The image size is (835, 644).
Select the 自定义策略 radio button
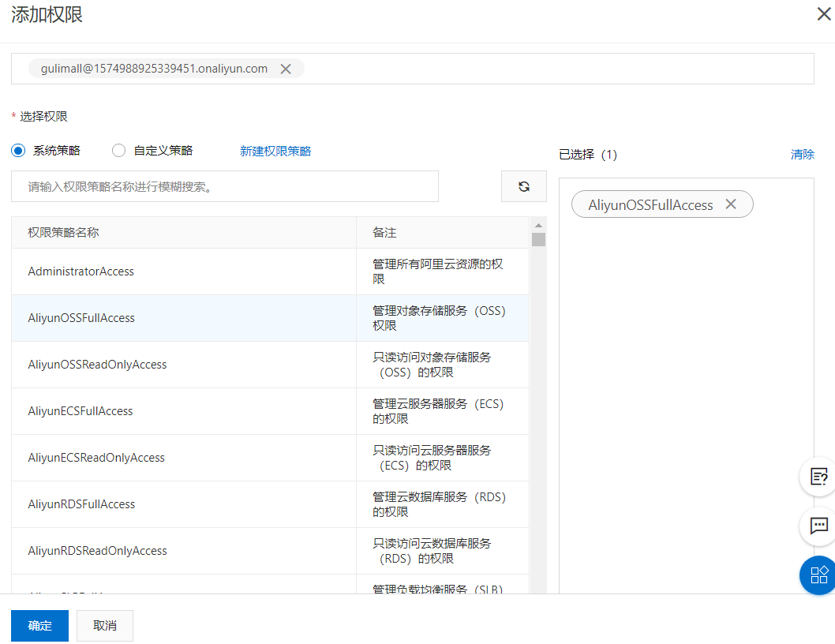click(118, 151)
